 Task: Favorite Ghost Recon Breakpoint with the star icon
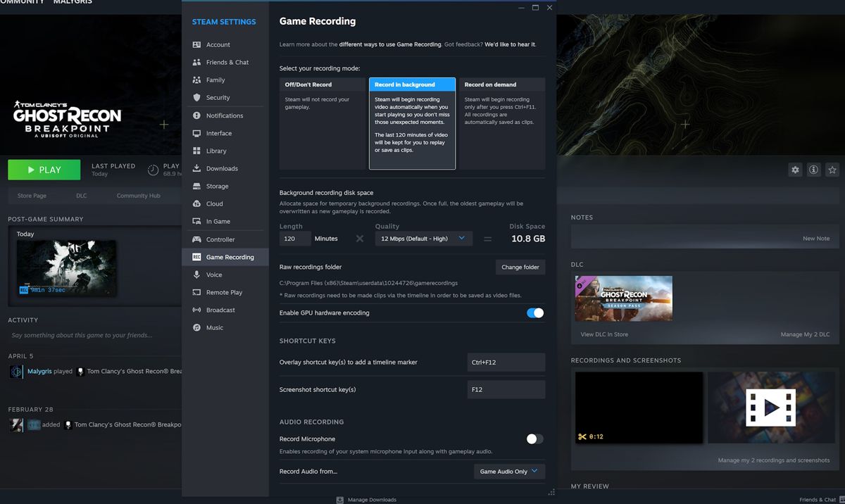(x=832, y=170)
